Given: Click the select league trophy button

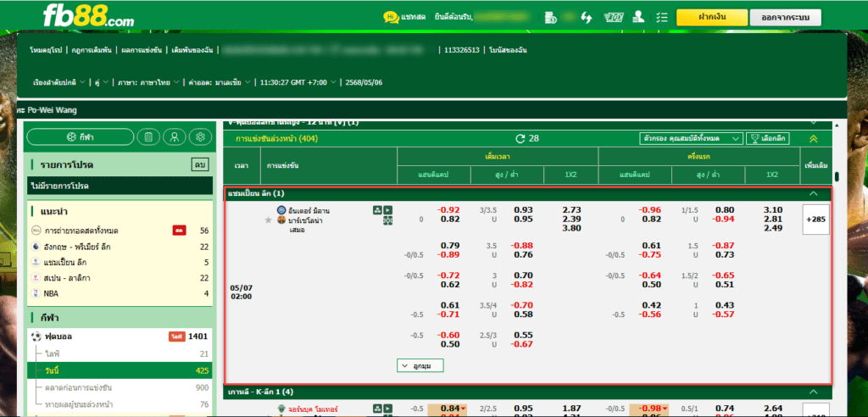Looking at the screenshot, I should pos(768,138).
